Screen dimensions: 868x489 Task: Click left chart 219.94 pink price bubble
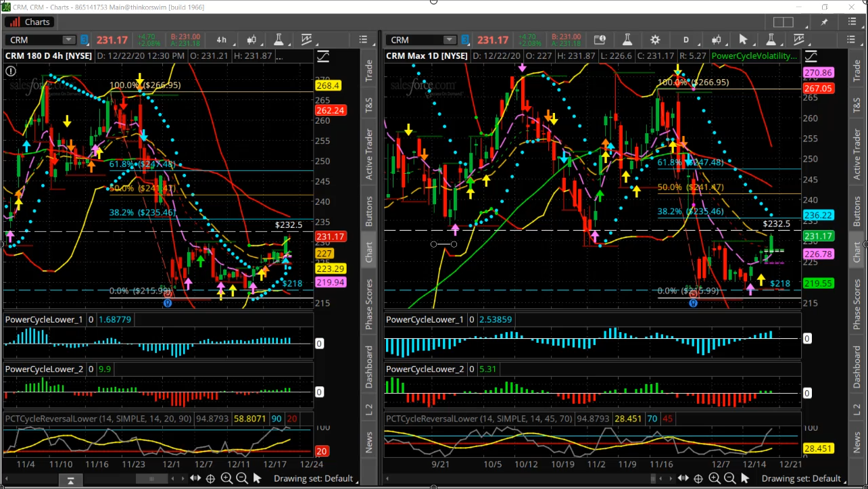(330, 282)
